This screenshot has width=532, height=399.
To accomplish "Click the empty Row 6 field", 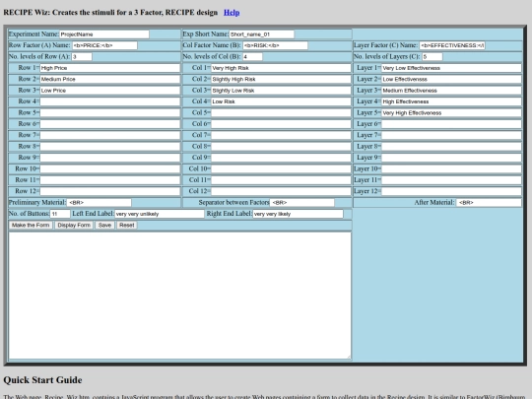I will click(110, 124).
